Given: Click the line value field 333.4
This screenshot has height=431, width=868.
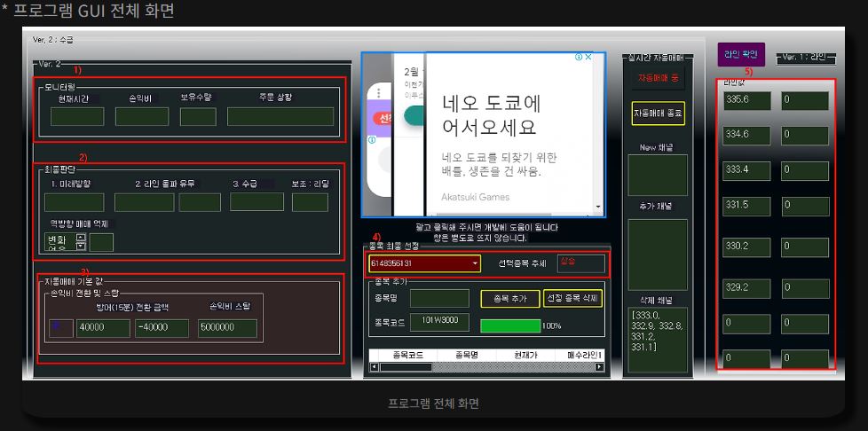Looking at the screenshot, I should (x=746, y=170).
